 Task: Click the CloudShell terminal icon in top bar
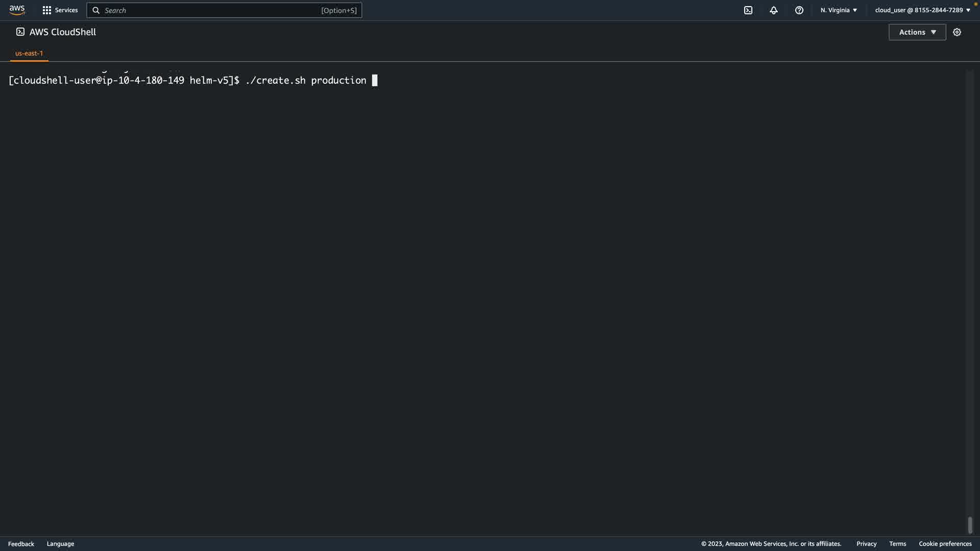coord(748,10)
